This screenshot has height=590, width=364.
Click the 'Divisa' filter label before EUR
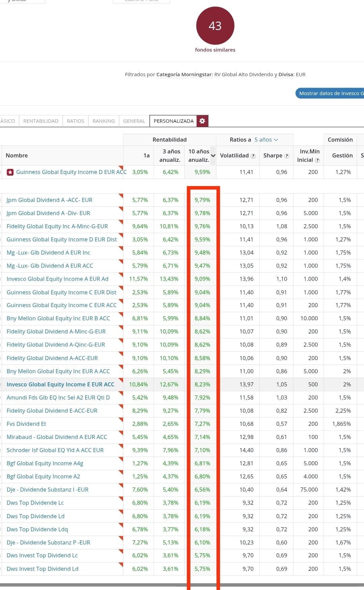pyautogui.click(x=286, y=75)
